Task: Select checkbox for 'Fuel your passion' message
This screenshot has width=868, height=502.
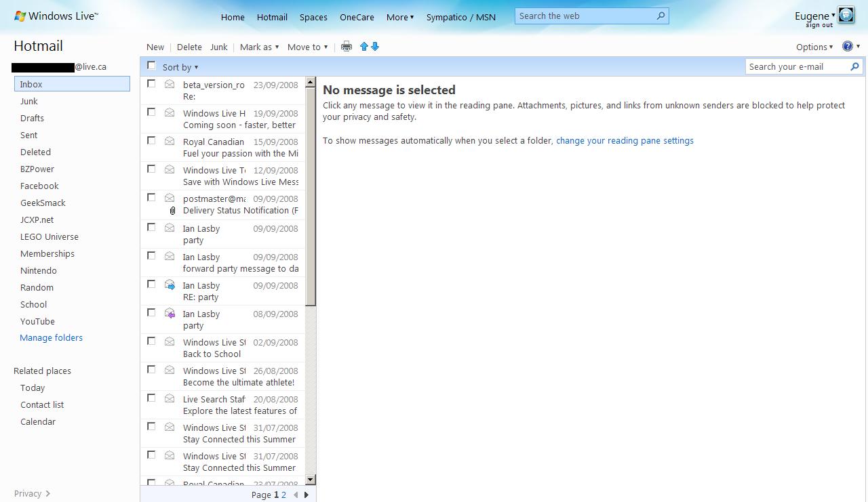Action: 151,140
